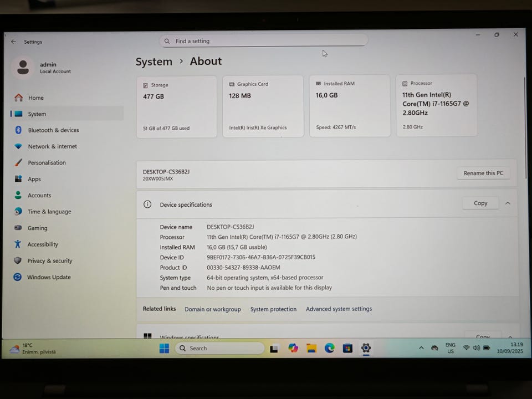Open the Graphics Card 128 MB card
The image size is (532, 399).
263,106
